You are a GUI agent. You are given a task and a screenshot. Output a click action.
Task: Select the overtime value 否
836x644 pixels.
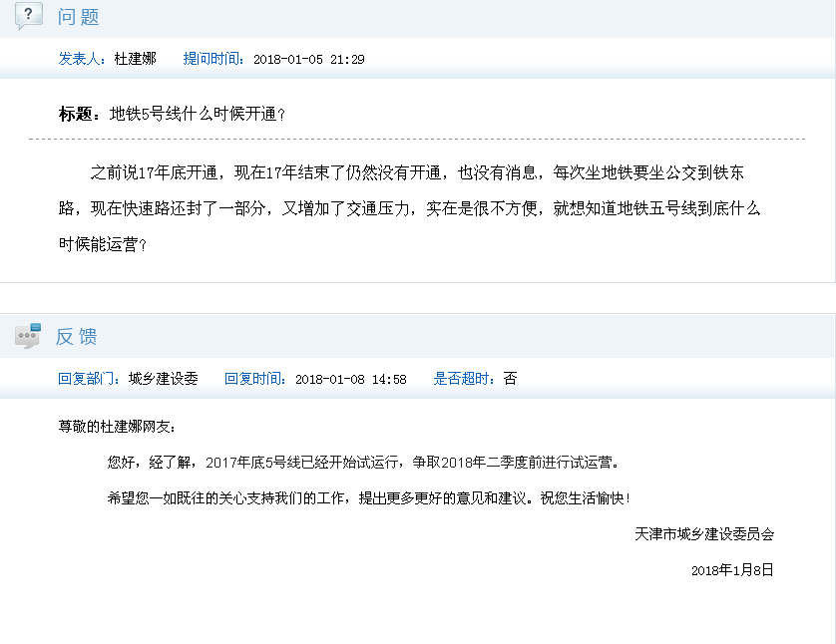pos(510,379)
